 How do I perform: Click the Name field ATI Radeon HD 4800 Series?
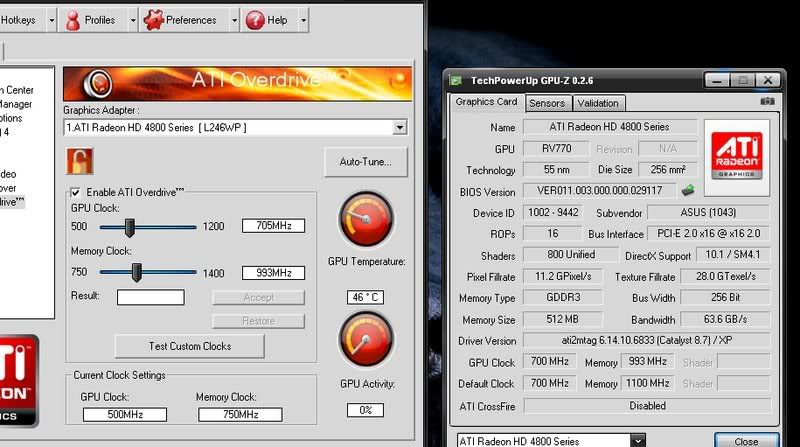coord(610,127)
